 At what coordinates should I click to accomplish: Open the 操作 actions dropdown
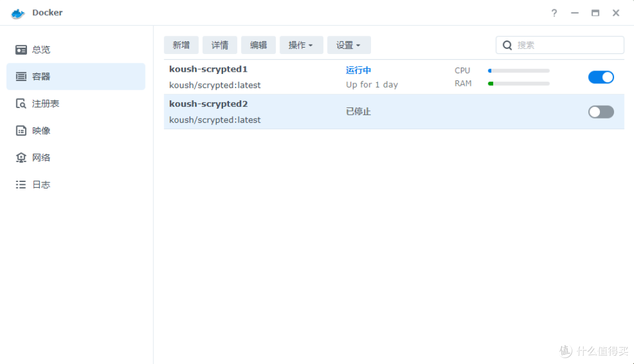tap(301, 45)
